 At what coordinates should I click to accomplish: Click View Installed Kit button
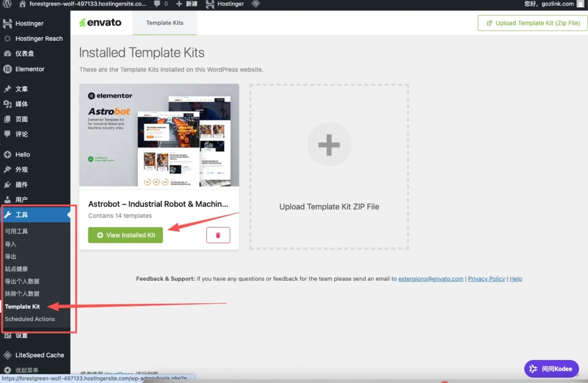tap(125, 235)
